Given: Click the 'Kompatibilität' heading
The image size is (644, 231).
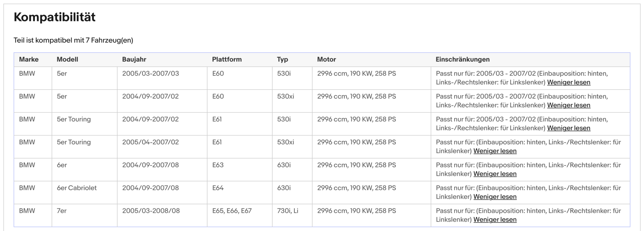Looking at the screenshot, I should tap(55, 17).
